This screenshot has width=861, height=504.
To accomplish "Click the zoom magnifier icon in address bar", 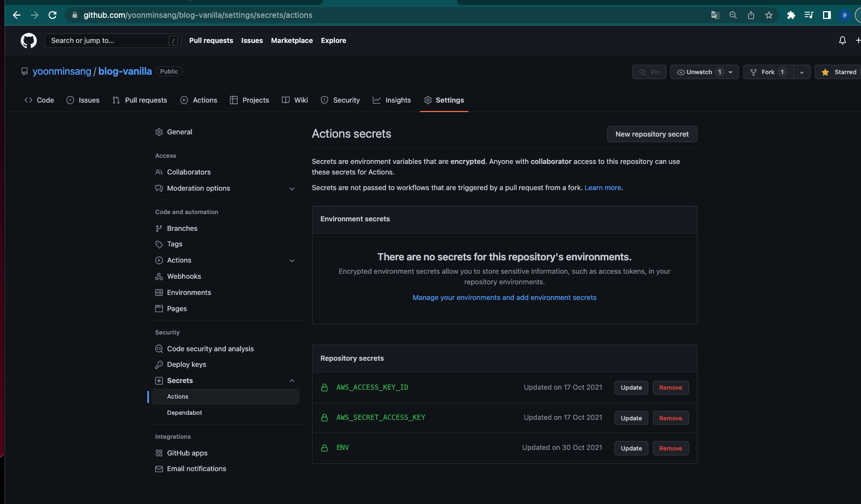I will (x=733, y=15).
